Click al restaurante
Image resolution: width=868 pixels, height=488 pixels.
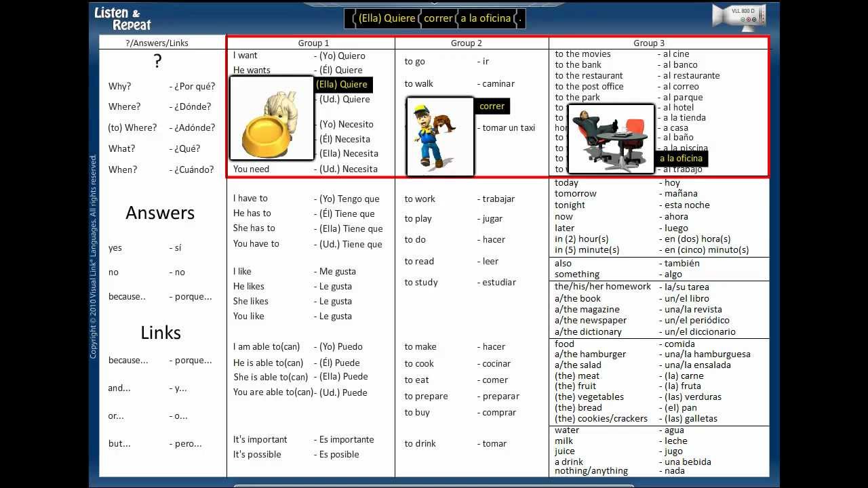point(692,76)
